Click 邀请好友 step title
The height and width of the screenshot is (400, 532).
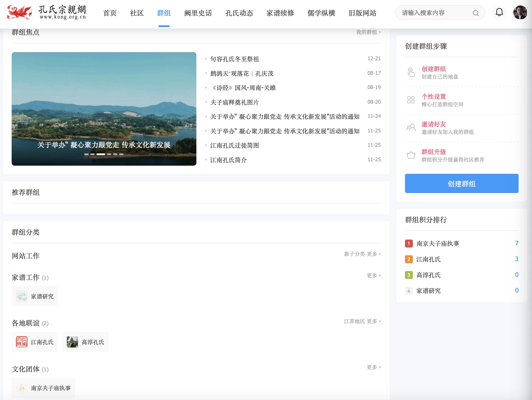click(x=434, y=124)
